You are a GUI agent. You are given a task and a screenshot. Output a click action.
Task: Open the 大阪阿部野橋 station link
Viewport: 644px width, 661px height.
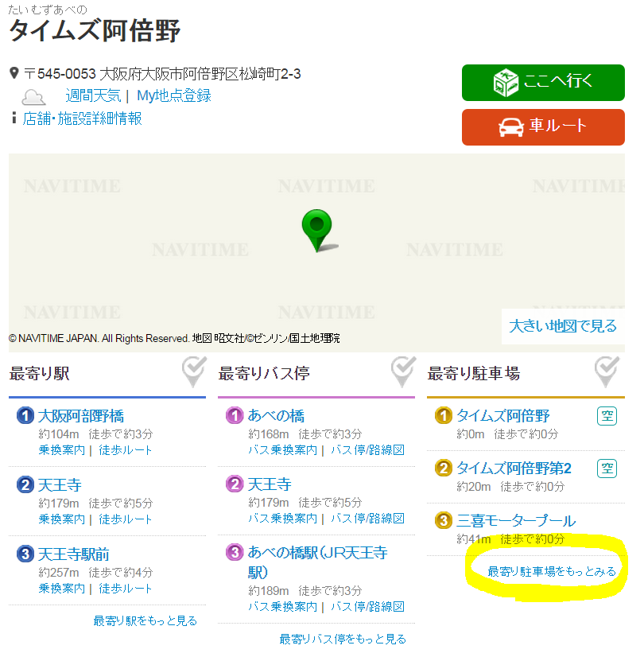pos(81,416)
